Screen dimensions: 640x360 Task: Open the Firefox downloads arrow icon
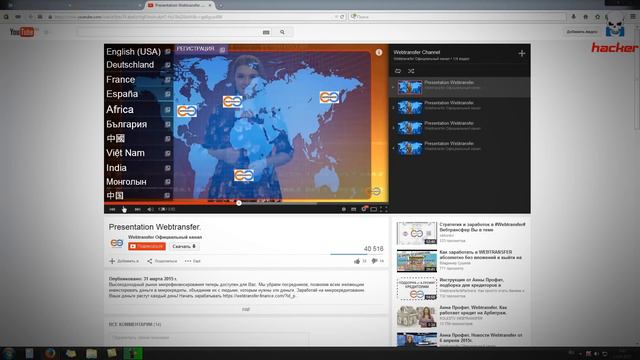[x=573, y=17]
